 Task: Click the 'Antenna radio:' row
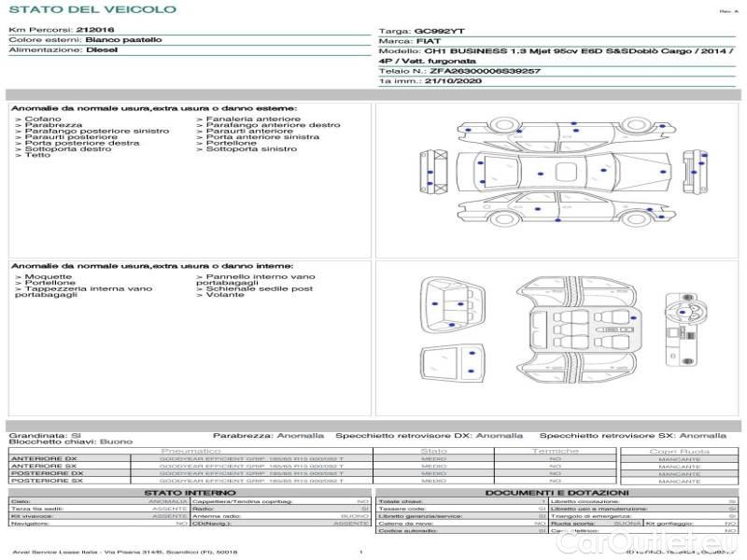(281, 516)
